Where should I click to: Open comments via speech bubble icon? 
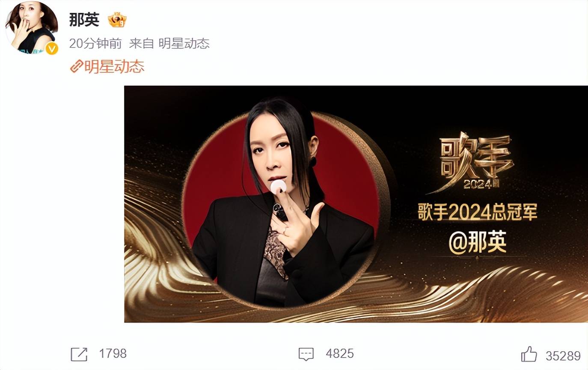click(306, 354)
